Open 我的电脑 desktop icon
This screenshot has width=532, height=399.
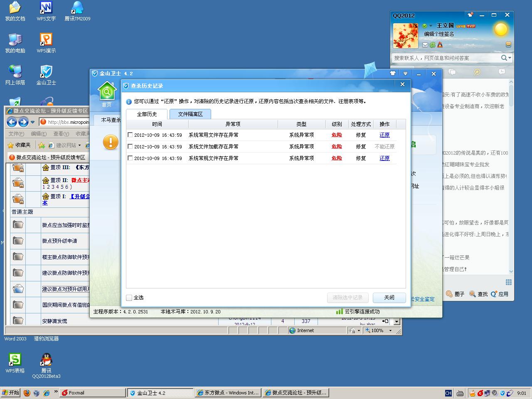point(15,43)
